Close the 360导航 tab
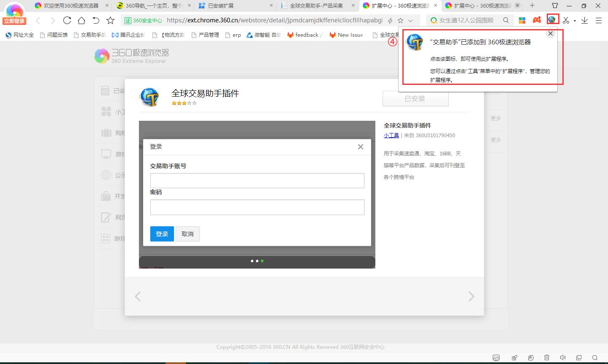 click(189, 5)
